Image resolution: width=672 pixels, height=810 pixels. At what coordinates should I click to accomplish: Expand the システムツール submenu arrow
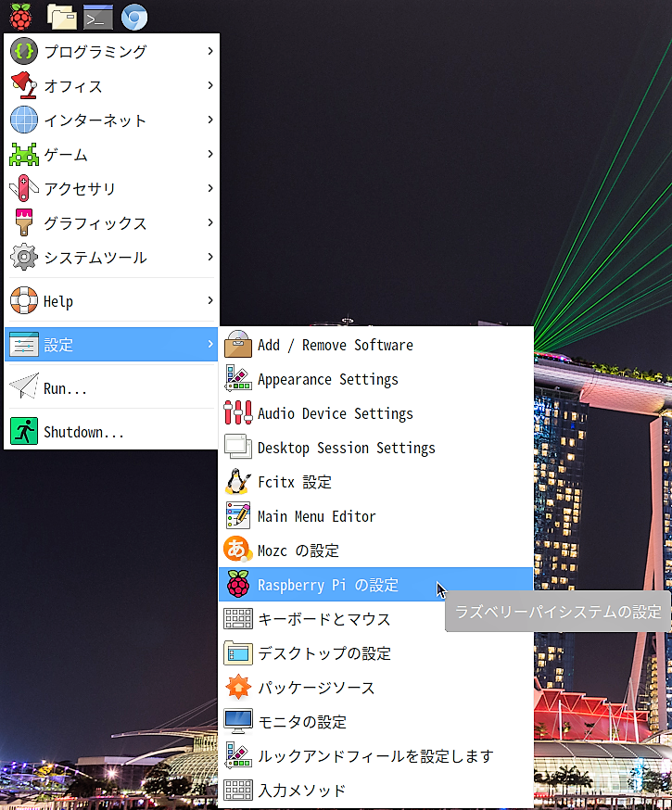tap(209, 256)
